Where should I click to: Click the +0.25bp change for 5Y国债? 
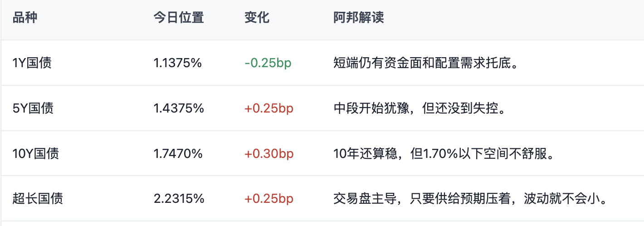(x=269, y=108)
